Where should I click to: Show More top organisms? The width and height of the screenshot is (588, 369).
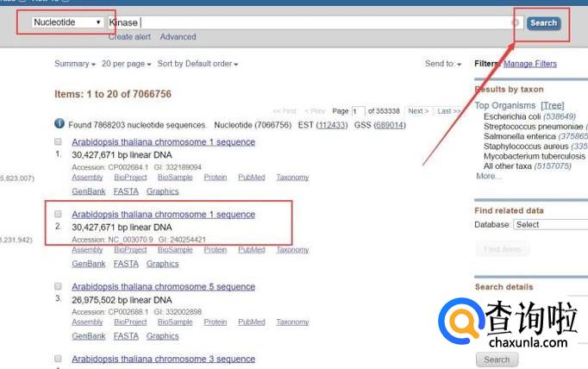(488, 176)
